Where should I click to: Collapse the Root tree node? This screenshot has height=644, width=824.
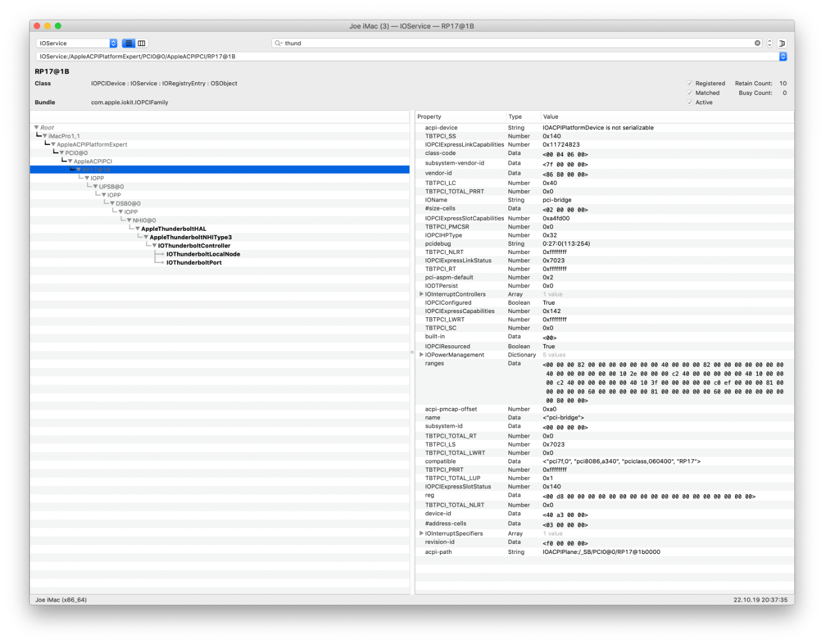tap(36, 128)
